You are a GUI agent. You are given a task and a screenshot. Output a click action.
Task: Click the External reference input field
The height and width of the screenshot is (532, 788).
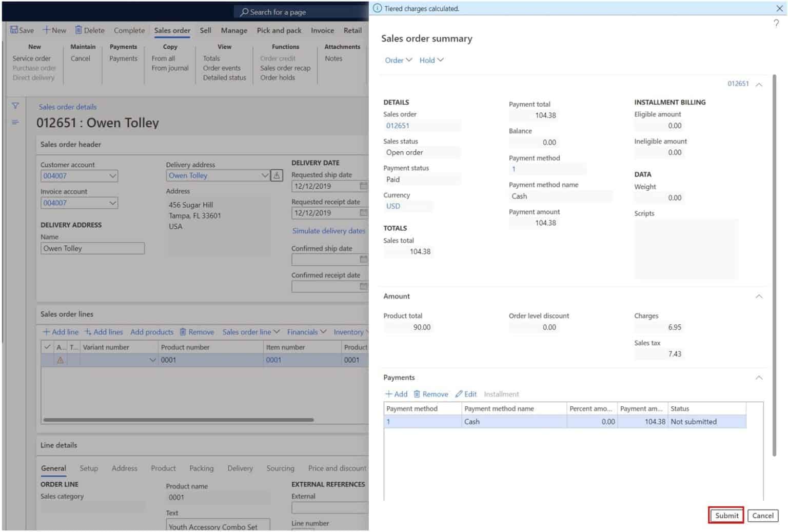coord(330,508)
